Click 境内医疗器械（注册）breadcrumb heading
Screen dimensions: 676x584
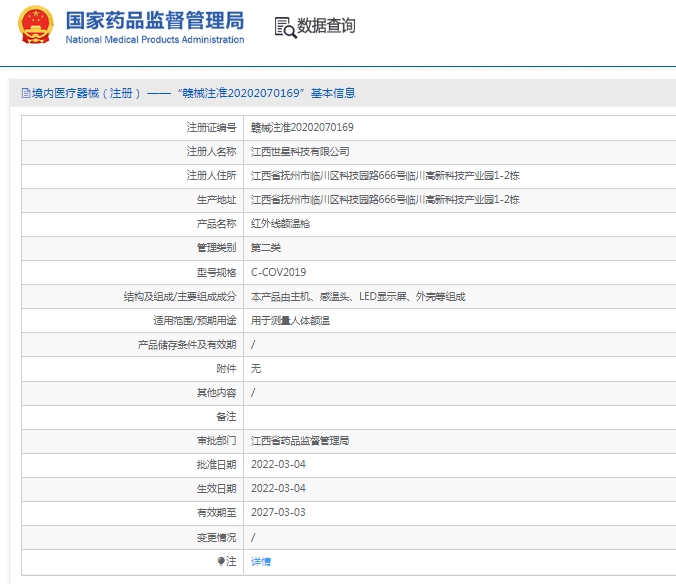[86, 93]
